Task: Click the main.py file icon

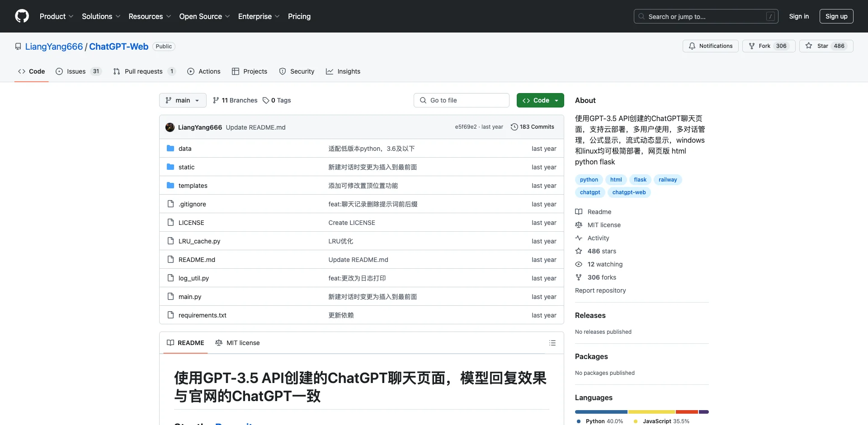Action: pos(170,296)
